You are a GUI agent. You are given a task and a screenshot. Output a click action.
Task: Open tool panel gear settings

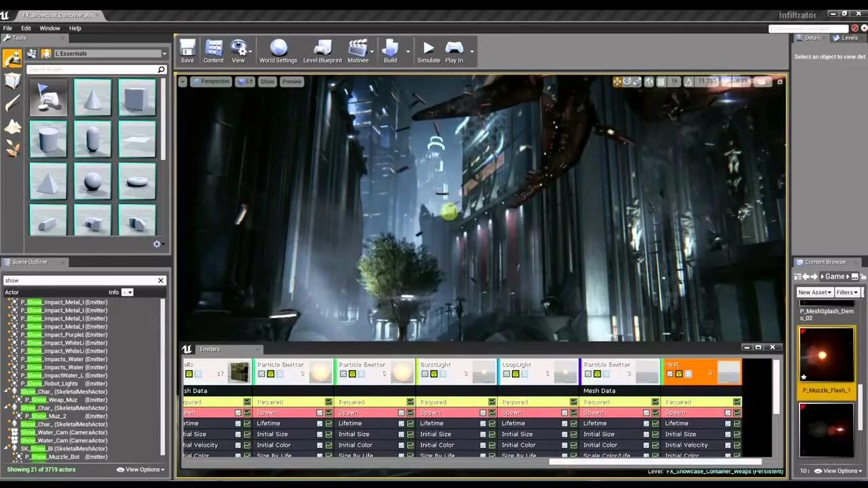tap(157, 244)
